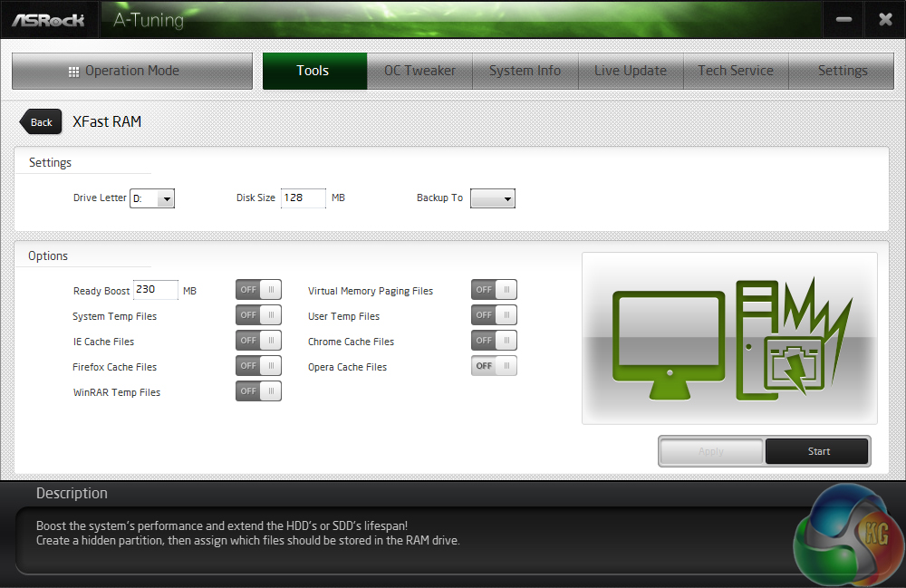Switch to the Tech Service tab

736,71
